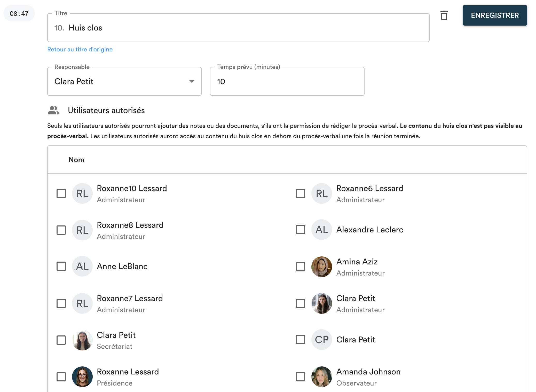Click Clara Petit Secrétariat avatar photo
This screenshot has width=536, height=392.
pyautogui.click(x=82, y=340)
